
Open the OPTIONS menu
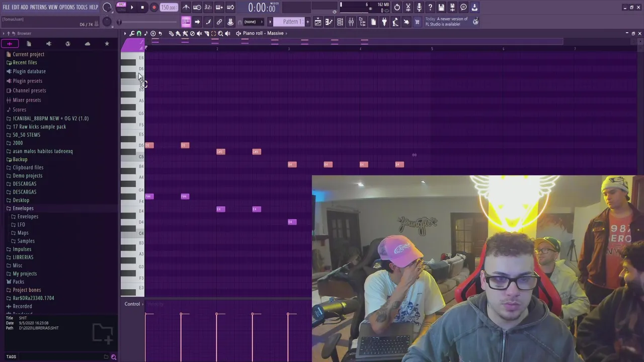(x=67, y=7)
